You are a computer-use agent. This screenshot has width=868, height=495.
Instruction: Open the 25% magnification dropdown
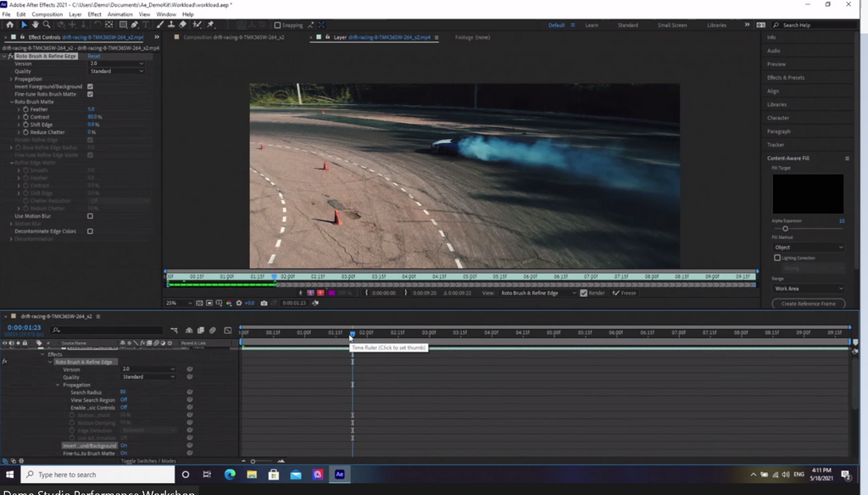click(x=179, y=303)
